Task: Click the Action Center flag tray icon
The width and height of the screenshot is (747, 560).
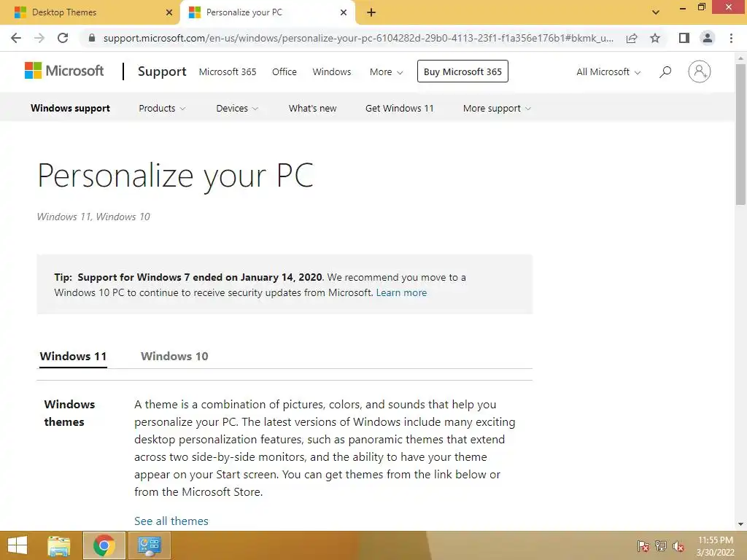Action: pos(643,545)
